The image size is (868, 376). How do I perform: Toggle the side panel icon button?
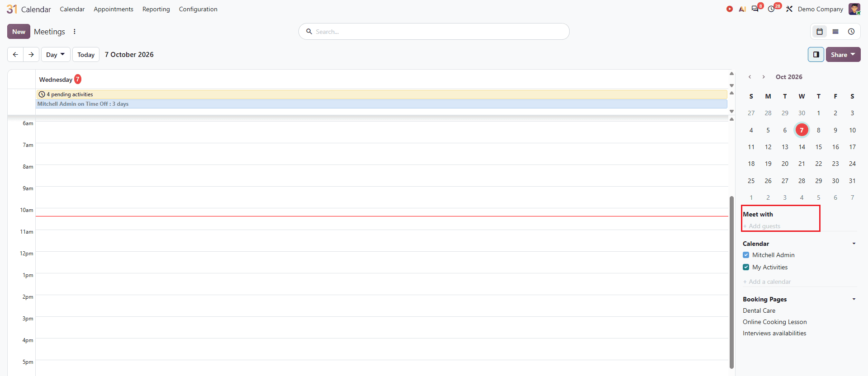coord(816,55)
